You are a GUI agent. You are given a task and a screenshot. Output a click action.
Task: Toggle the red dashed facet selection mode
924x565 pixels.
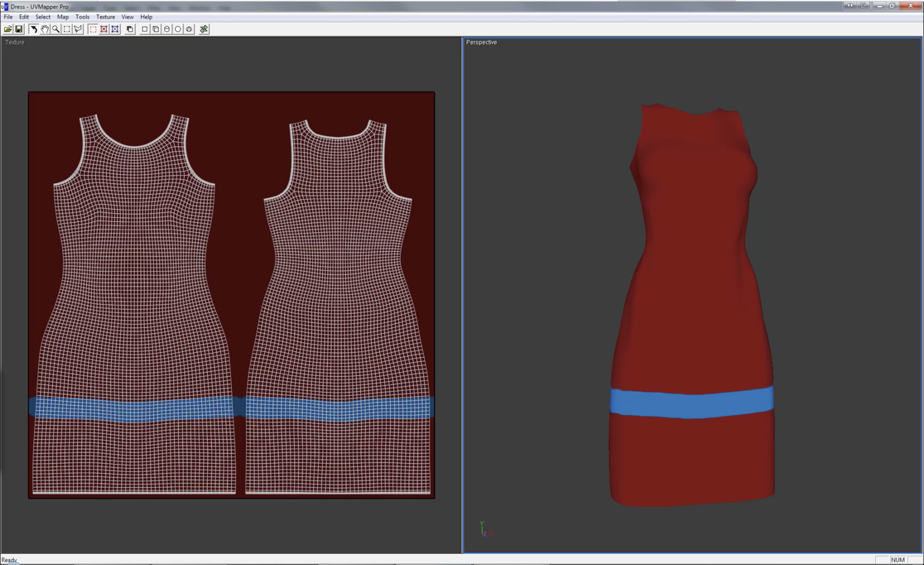pos(93,29)
